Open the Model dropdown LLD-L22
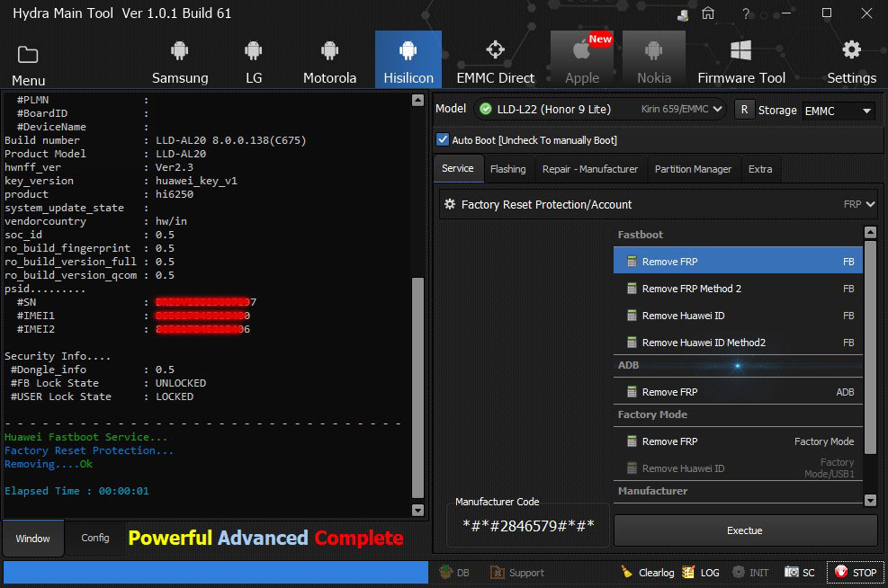This screenshot has height=588, width=888. 601,109
